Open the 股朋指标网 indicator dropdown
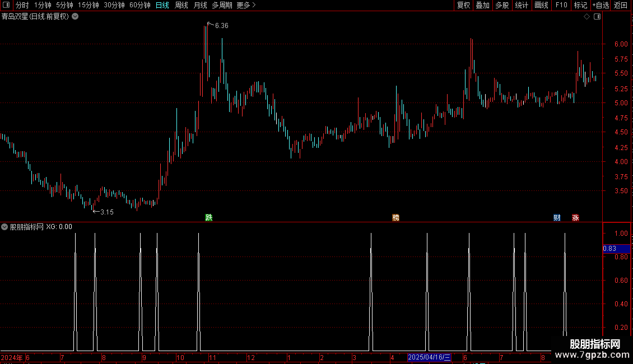Image resolution: width=633 pixels, height=364 pixels. tap(4, 227)
